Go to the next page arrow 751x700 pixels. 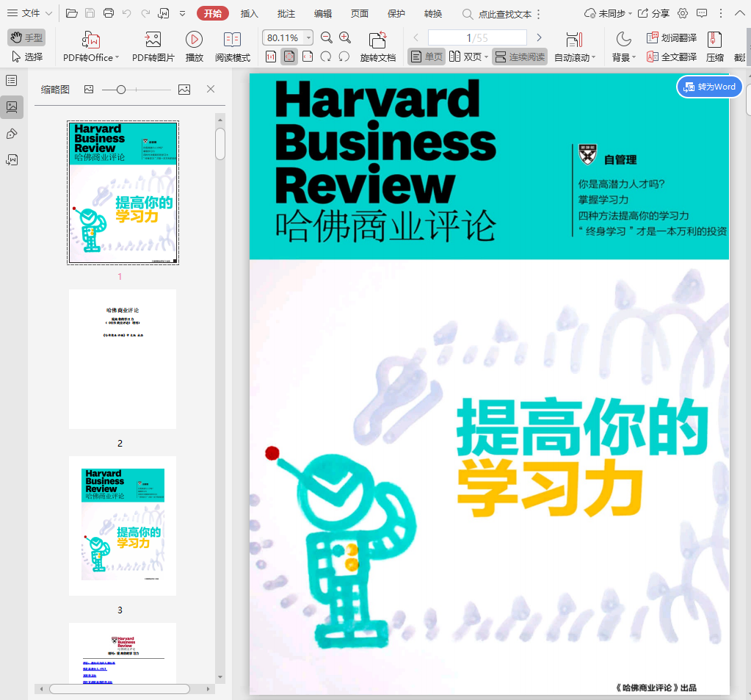539,37
